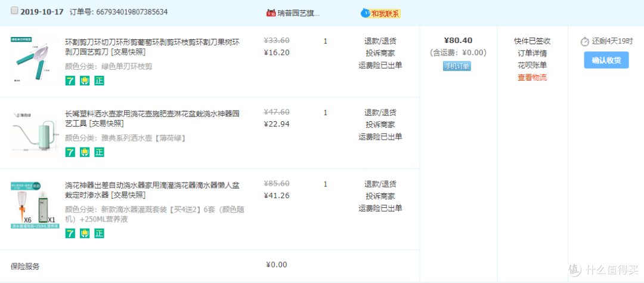Screen dimensions: 644x283
Task: Click the watering can price ¥22.94
Action: pyautogui.click(x=277, y=124)
